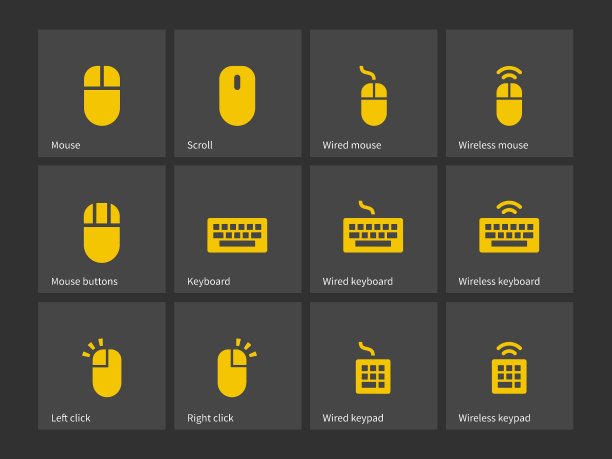Select the Wired keypad icon

point(373,368)
